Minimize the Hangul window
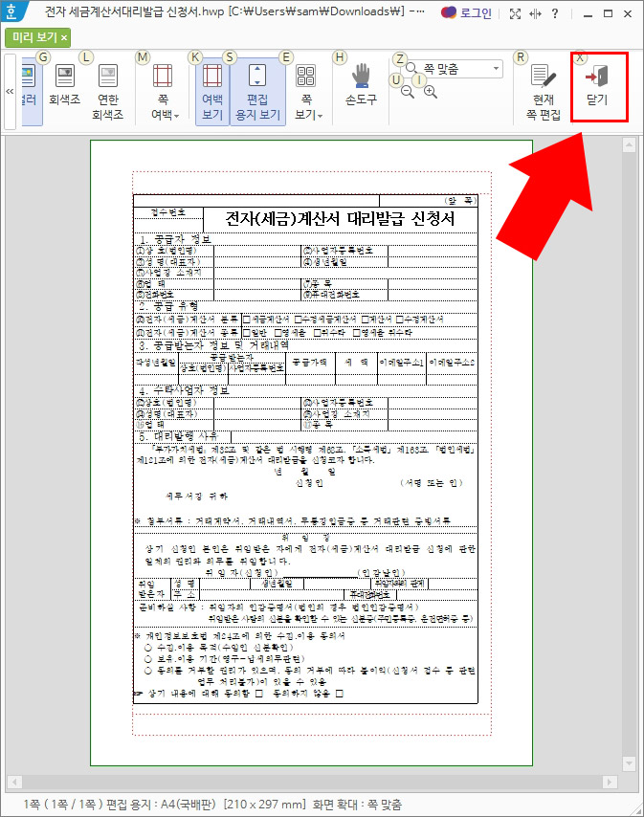This screenshot has width=644, height=817. pyautogui.click(x=588, y=14)
